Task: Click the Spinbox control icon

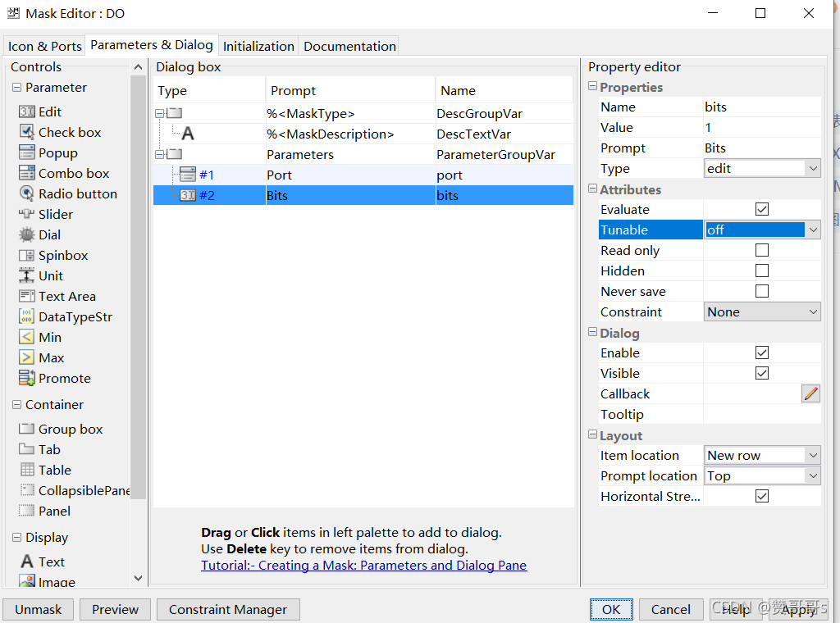Action: coord(27,255)
